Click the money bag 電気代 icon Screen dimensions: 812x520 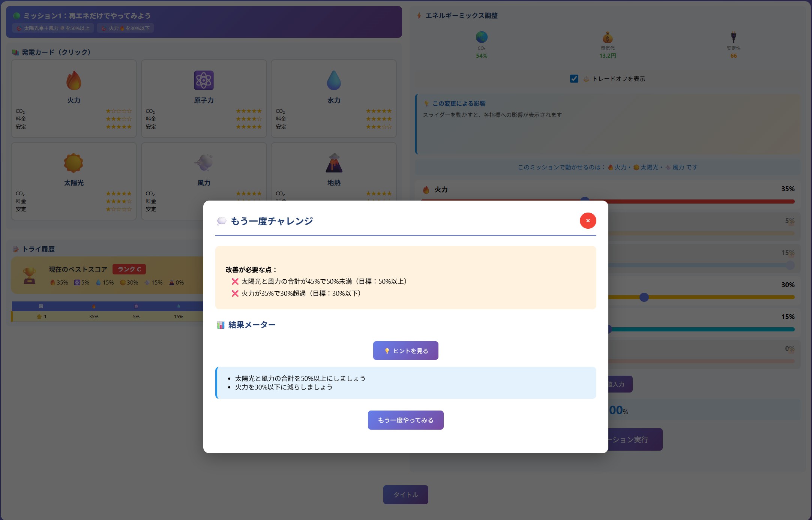(608, 37)
